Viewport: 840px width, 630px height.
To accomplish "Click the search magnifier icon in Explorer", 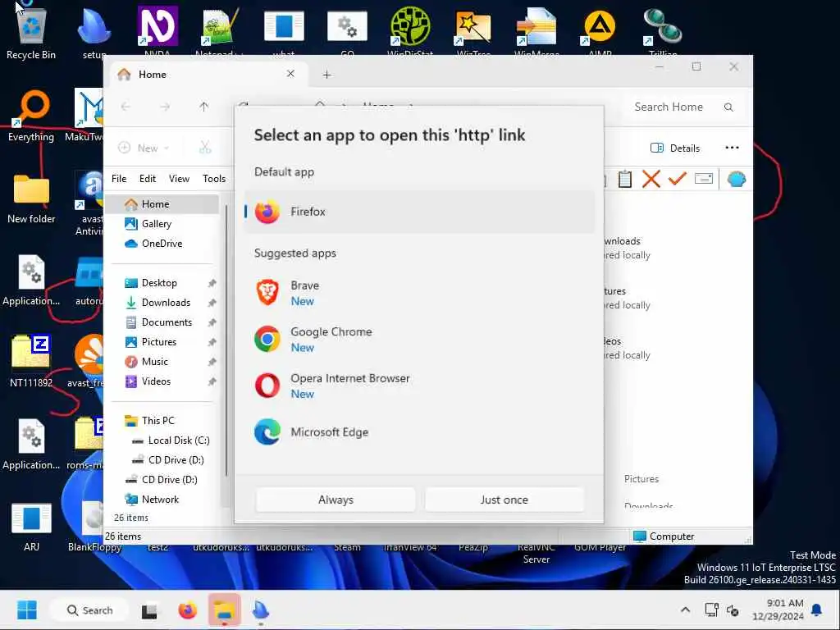I will [x=728, y=107].
